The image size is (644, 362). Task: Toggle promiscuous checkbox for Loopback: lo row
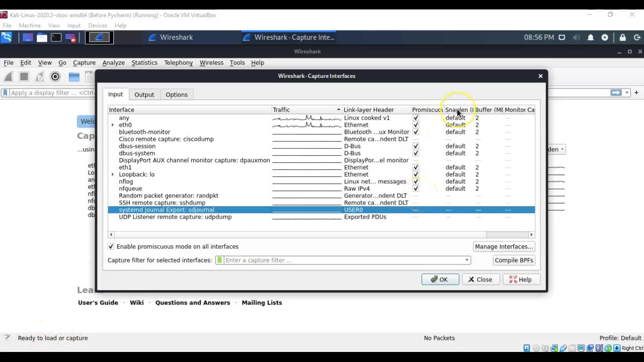pyautogui.click(x=416, y=174)
